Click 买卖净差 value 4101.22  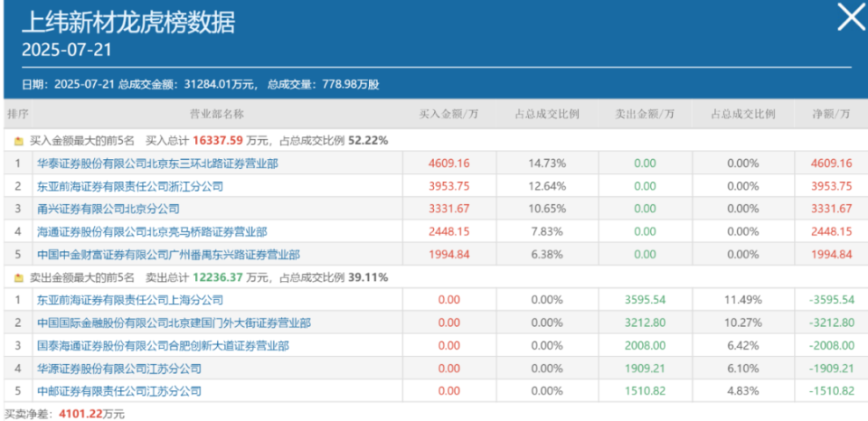click(80, 414)
